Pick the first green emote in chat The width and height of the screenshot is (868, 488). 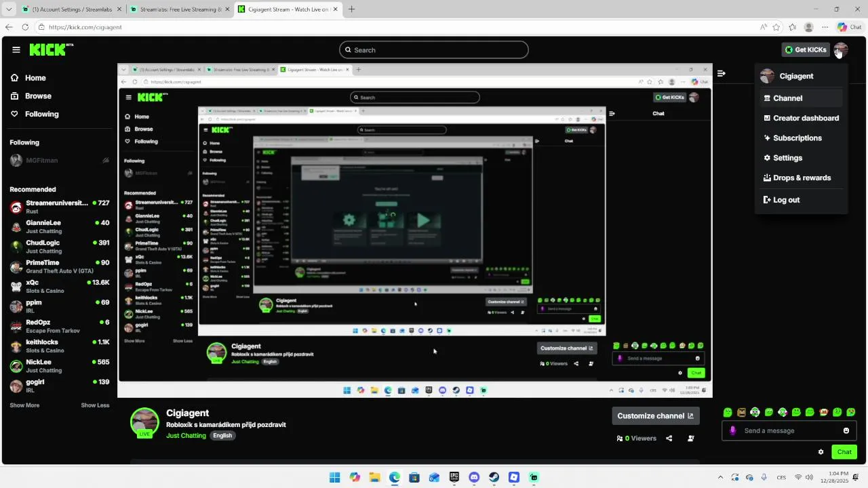pos(728,412)
